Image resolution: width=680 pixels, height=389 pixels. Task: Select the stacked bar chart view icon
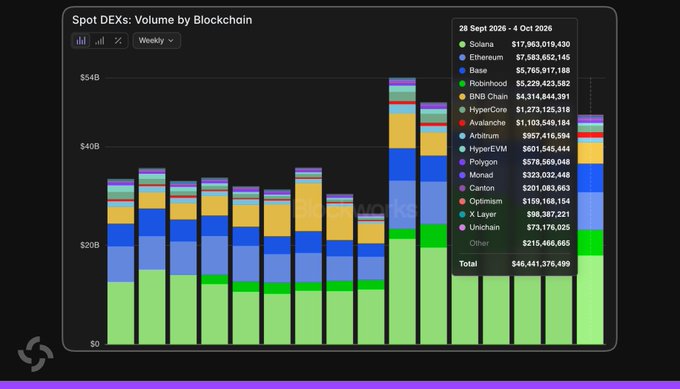[81, 41]
